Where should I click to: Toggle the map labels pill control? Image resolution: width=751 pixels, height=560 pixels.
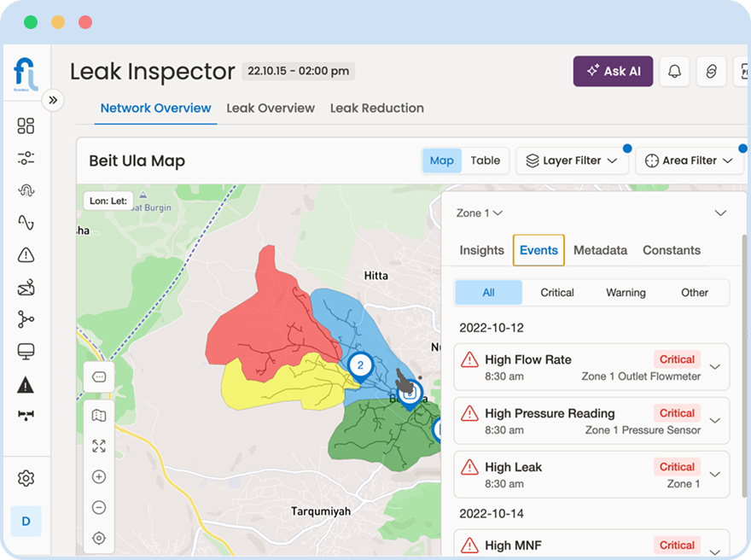tap(99, 376)
